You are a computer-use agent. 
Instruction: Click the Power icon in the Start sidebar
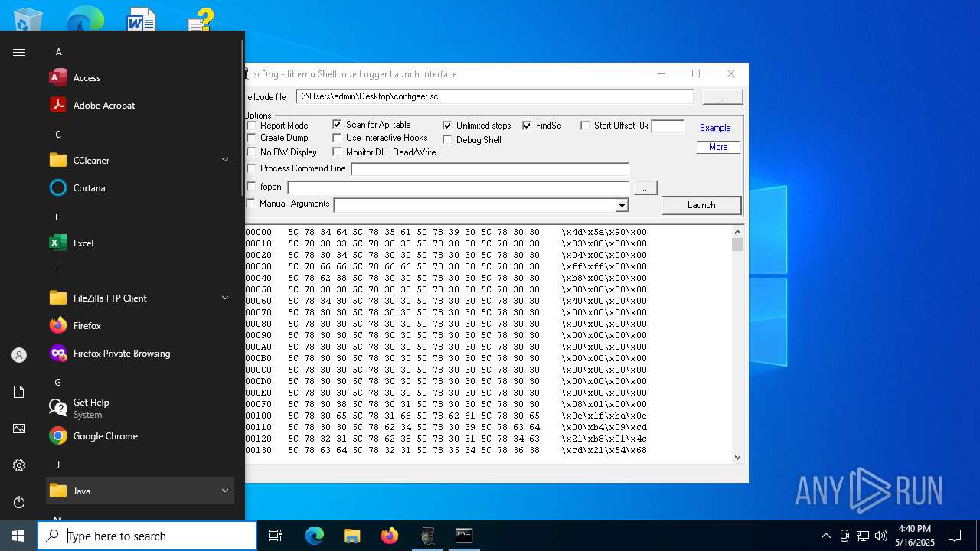coord(19,502)
